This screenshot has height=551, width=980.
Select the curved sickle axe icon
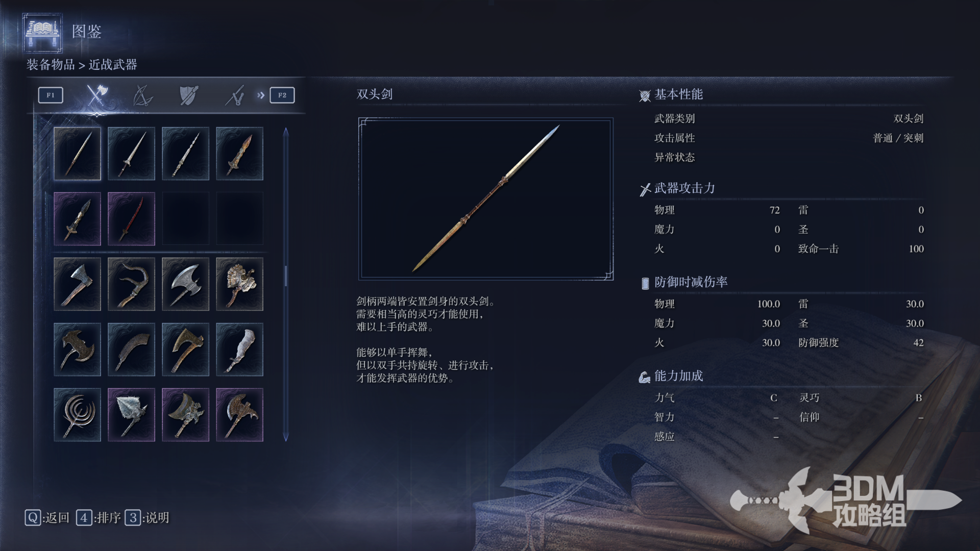click(131, 284)
